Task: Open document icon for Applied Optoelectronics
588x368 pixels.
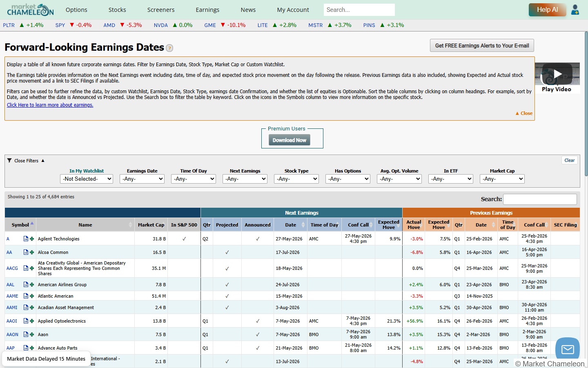Action: point(26,321)
